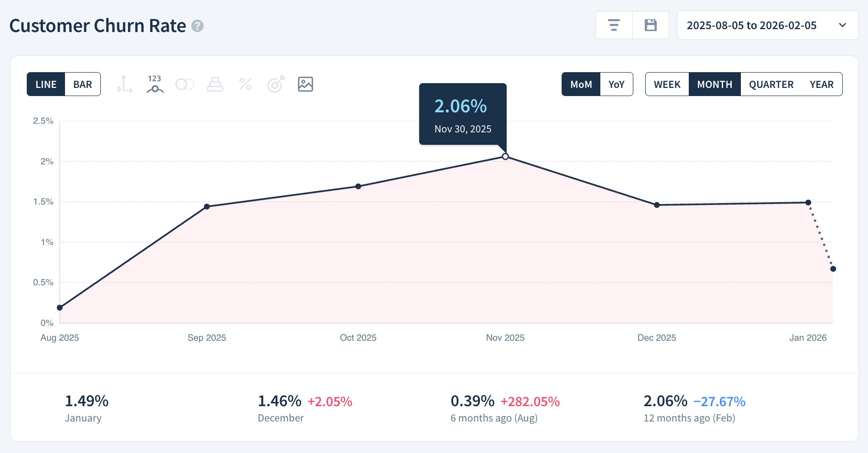This screenshot has width=868, height=453.
Task: Click the goal target icon
Action: click(x=276, y=84)
